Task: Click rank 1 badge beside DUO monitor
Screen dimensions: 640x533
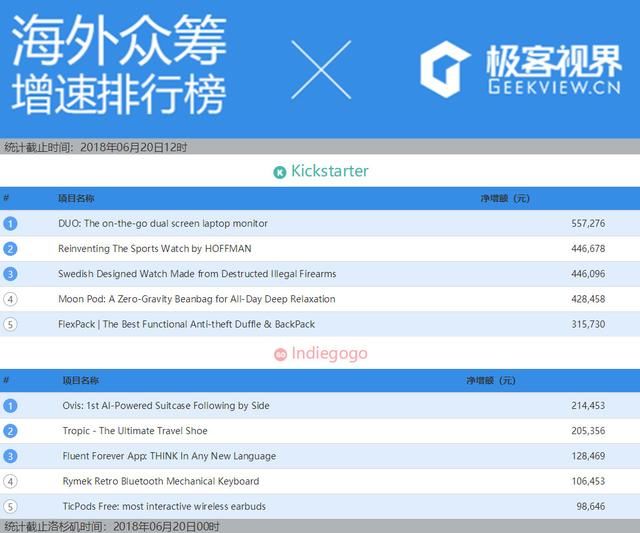Action: (x=10, y=223)
